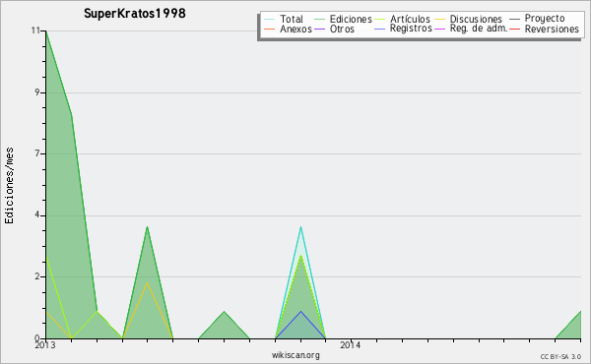This screenshot has height=364, width=591.
Task: Click the Ediciones/mes axis title
Action: (x=9, y=186)
